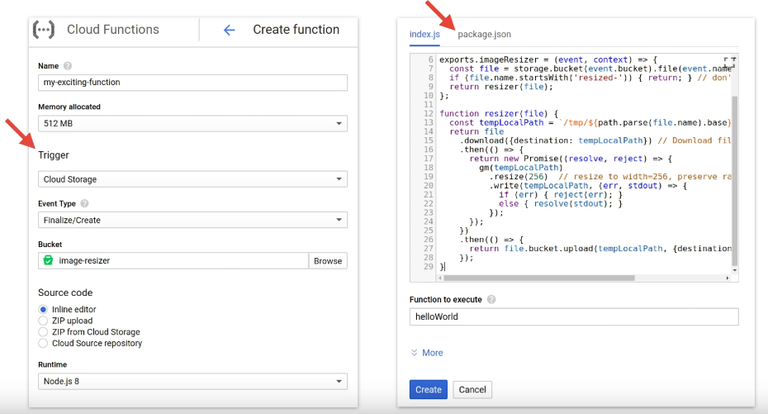Select the Cloud Source repository radio button
Viewport: 768px width, 414px height.
(x=43, y=343)
